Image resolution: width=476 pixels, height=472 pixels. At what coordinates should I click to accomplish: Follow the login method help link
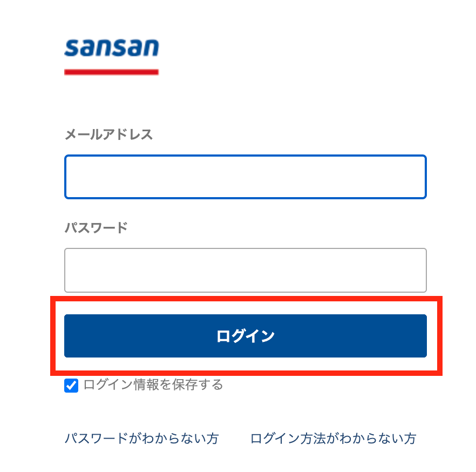click(333, 439)
